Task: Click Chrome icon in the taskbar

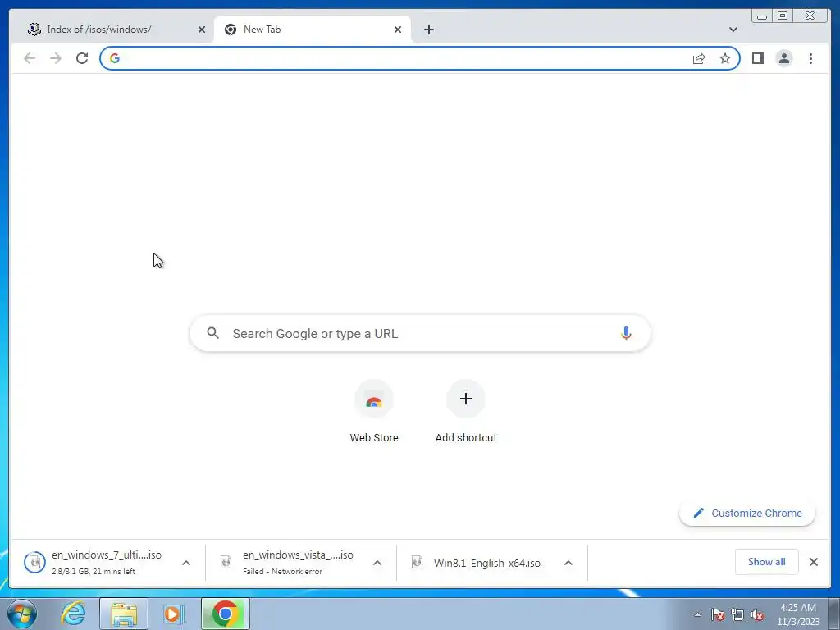Action: click(226, 614)
